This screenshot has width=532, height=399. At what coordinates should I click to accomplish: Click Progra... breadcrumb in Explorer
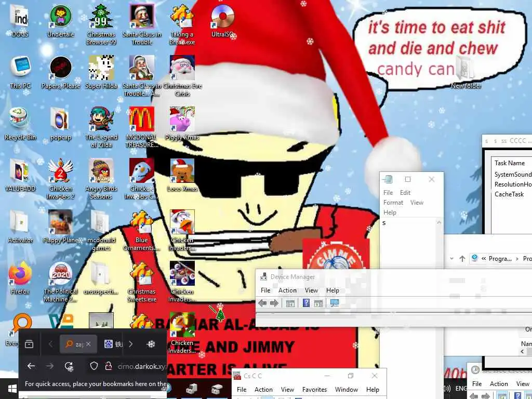(500, 259)
